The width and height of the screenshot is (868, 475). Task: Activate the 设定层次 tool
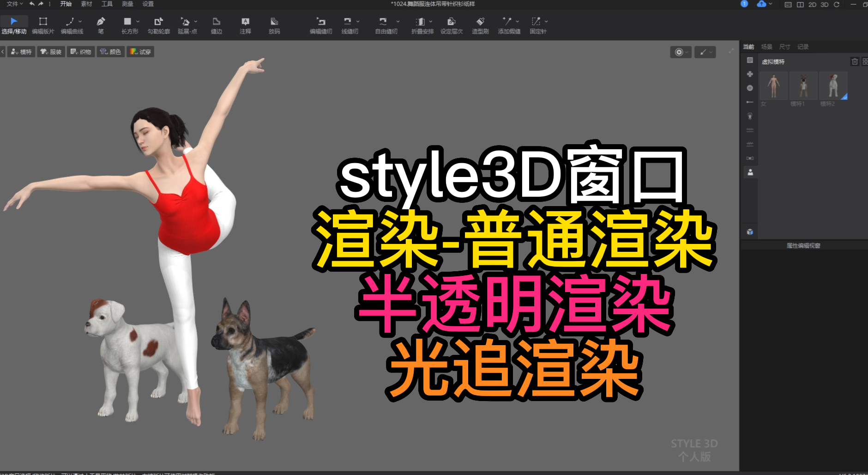point(452,25)
